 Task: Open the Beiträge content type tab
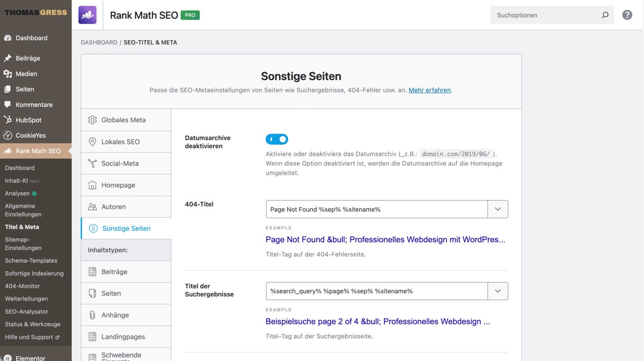pos(114,272)
